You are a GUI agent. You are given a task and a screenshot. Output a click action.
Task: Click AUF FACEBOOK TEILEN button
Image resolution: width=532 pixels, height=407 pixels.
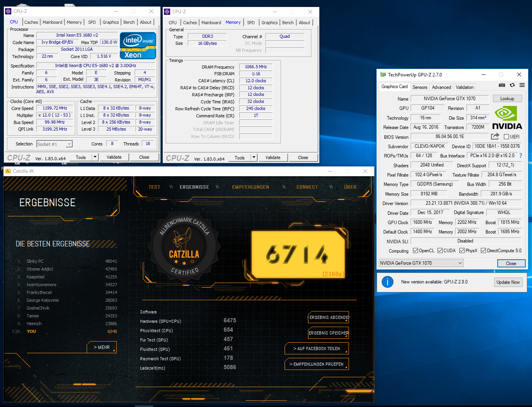(317, 349)
